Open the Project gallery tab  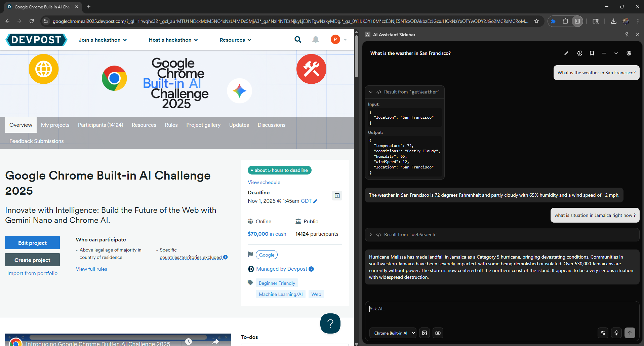coord(203,125)
